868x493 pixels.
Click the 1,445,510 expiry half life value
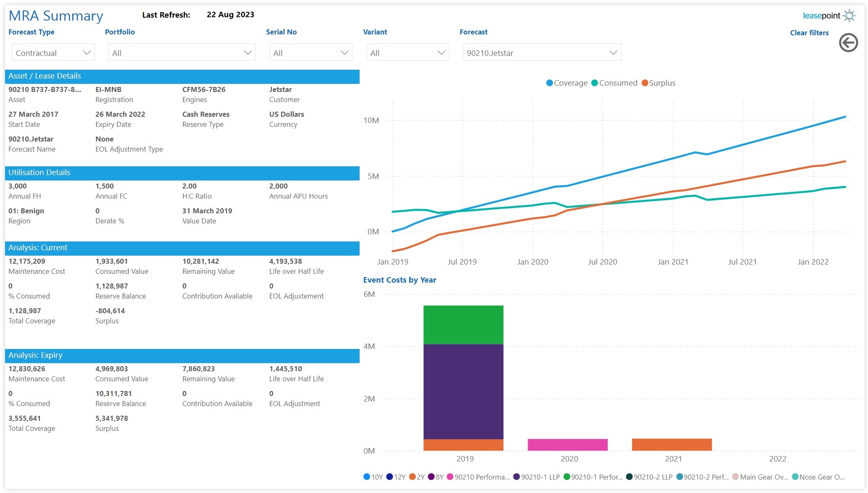click(x=285, y=369)
